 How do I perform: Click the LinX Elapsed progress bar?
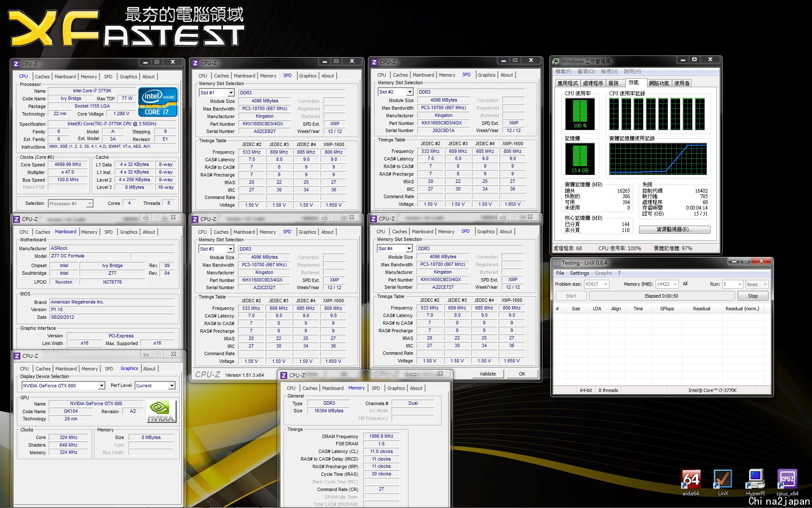661,296
